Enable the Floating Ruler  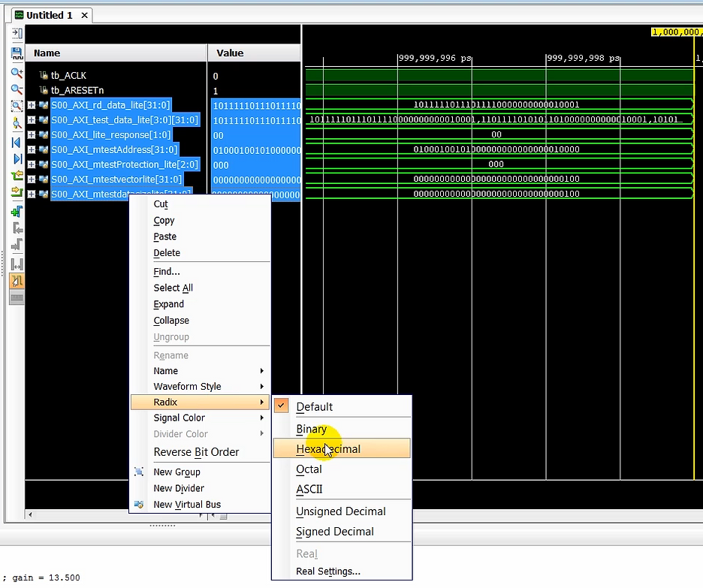17,298
